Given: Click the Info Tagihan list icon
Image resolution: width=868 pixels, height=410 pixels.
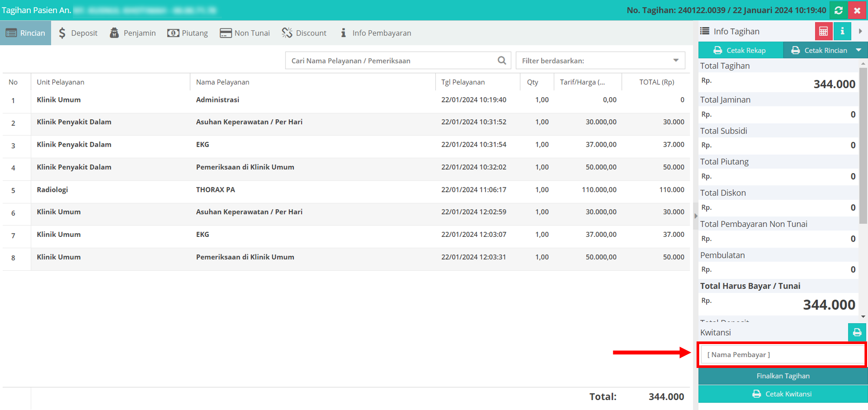Looking at the screenshot, I should click(705, 31).
